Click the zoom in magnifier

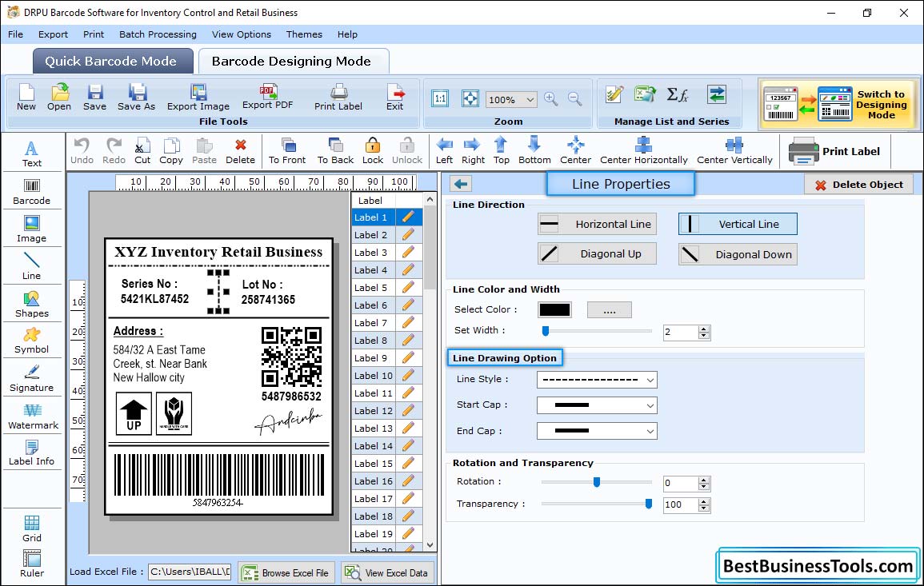coord(551,99)
